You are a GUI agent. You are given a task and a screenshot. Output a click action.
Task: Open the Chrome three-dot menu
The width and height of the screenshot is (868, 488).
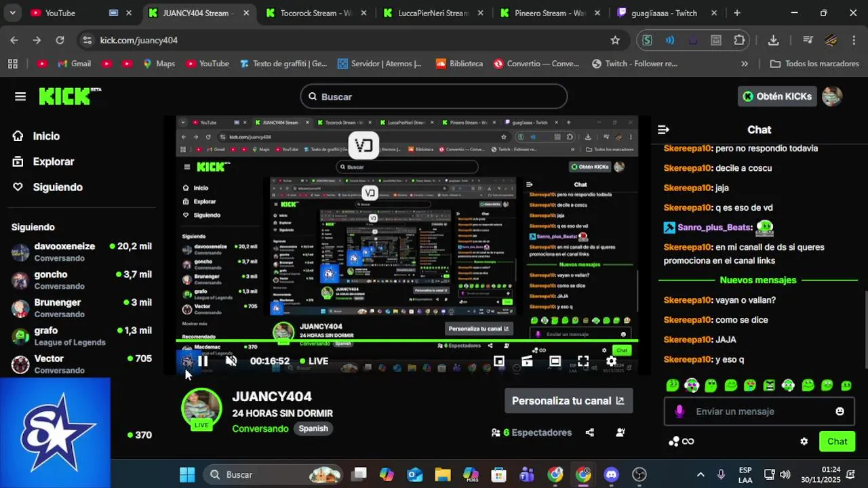coord(853,40)
